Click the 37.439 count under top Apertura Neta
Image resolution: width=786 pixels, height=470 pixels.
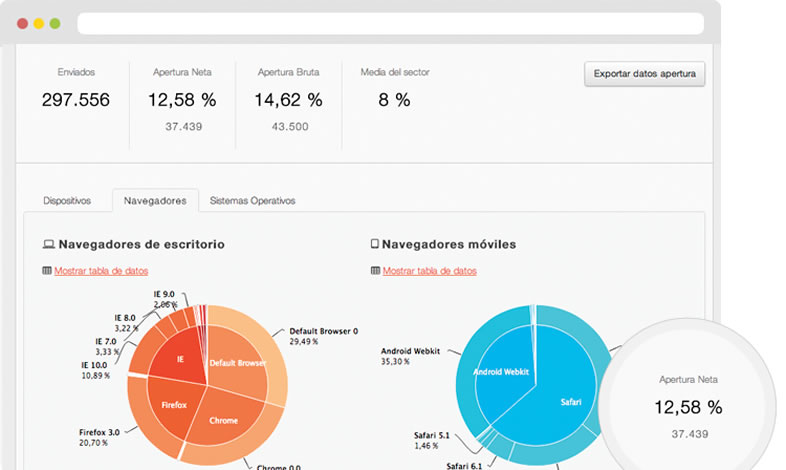click(x=183, y=127)
